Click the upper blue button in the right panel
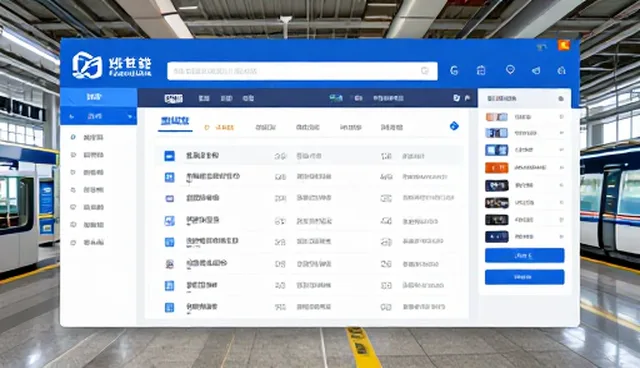 coord(524,255)
